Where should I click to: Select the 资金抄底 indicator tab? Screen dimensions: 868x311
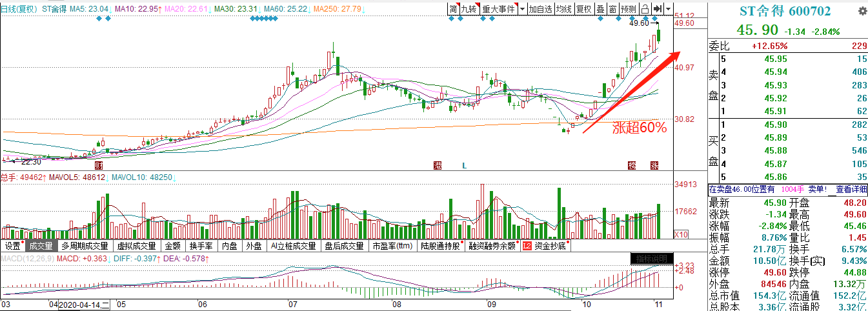(549, 246)
